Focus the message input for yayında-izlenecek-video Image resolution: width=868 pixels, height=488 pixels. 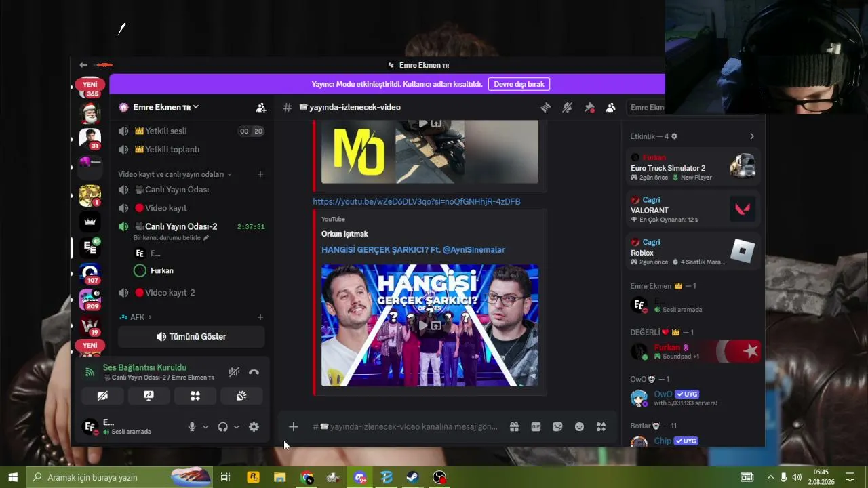[406, 426]
